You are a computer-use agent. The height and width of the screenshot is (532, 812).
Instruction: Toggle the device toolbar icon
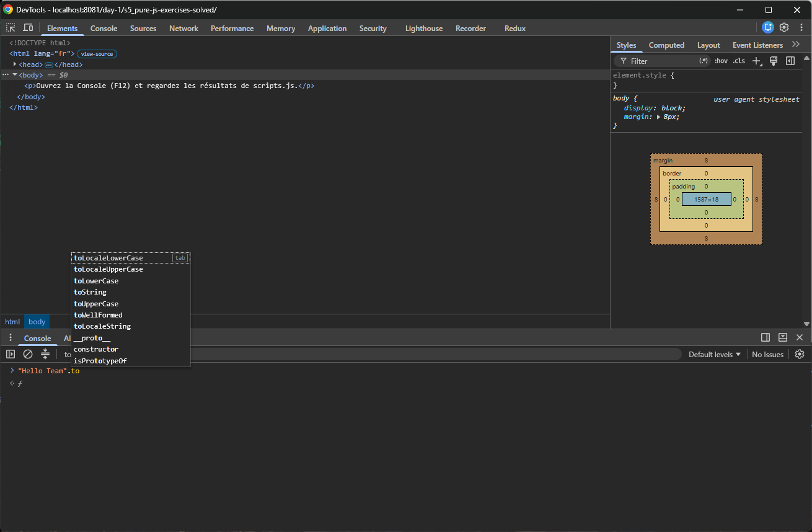tap(28, 28)
